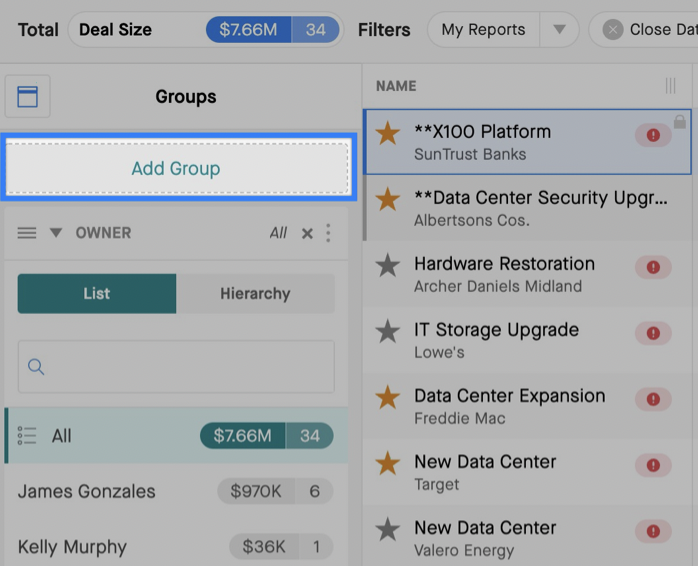Click alert icon on Data Center Expansion row

pyautogui.click(x=653, y=399)
